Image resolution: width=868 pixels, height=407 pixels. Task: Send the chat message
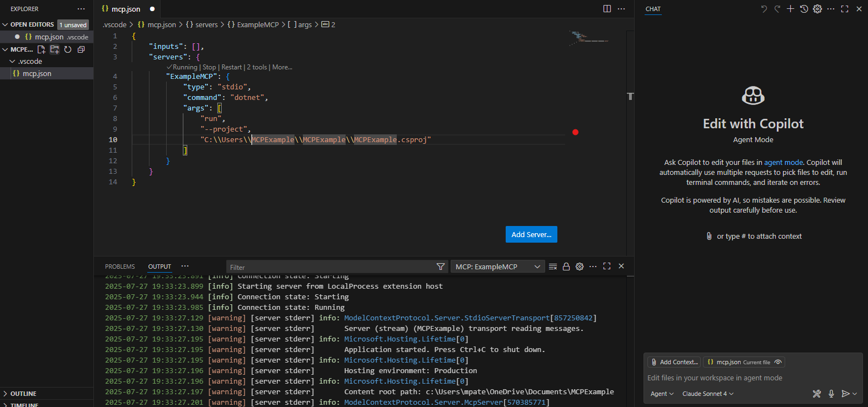coord(845,394)
